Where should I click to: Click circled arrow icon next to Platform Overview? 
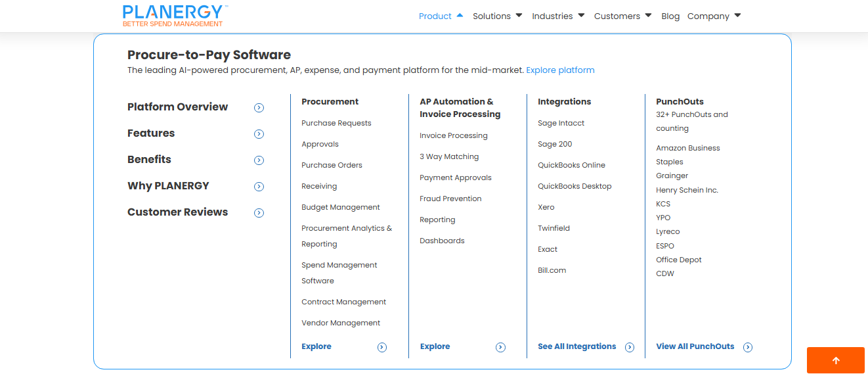(x=259, y=108)
